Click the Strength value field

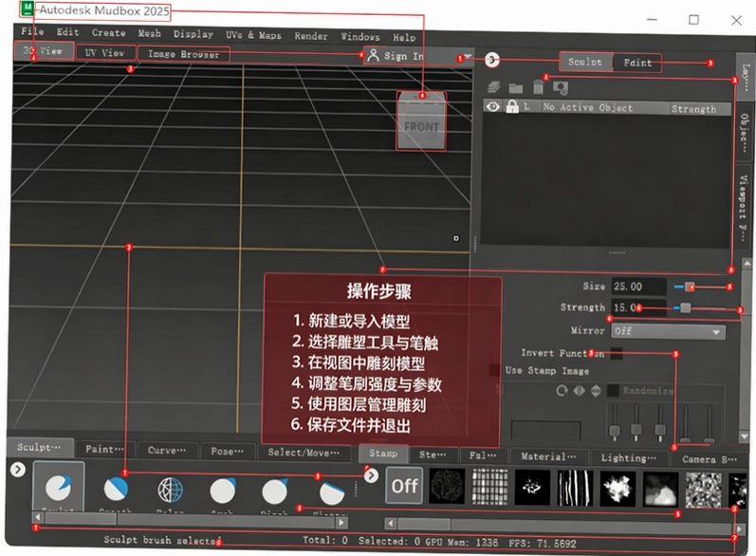[638, 307]
